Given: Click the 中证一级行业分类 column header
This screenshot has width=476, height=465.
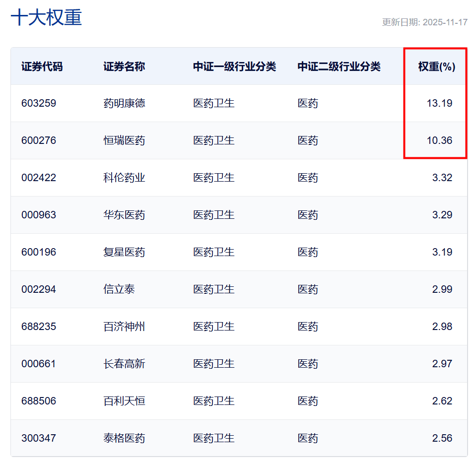Looking at the screenshot, I should click(234, 66).
